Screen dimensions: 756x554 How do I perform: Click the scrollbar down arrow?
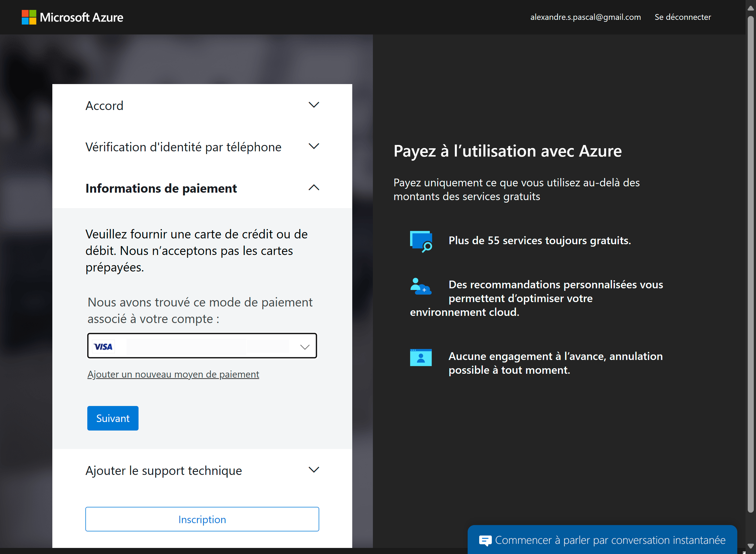pyautogui.click(x=751, y=546)
